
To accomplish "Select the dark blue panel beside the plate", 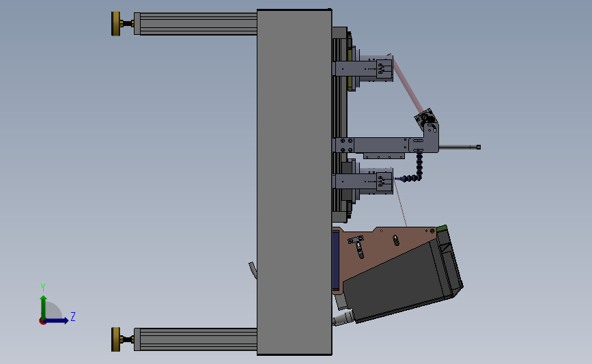I will pos(336,260).
